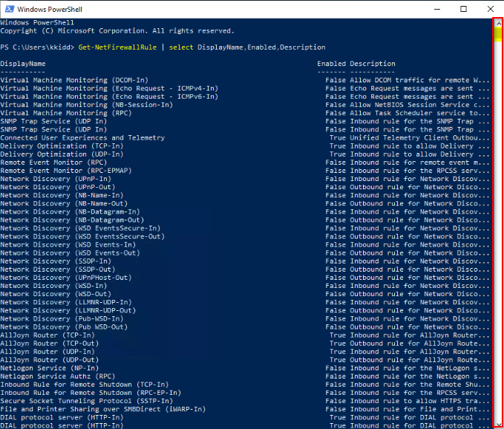
Task: Click the Enabled column header
Action: coord(331,64)
